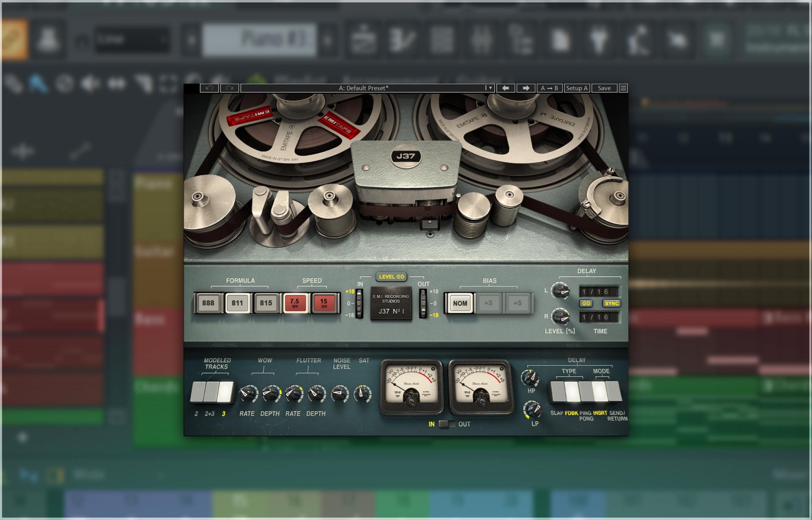Adjust the IN level slider
The height and width of the screenshot is (520, 812).
tap(359, 303)
